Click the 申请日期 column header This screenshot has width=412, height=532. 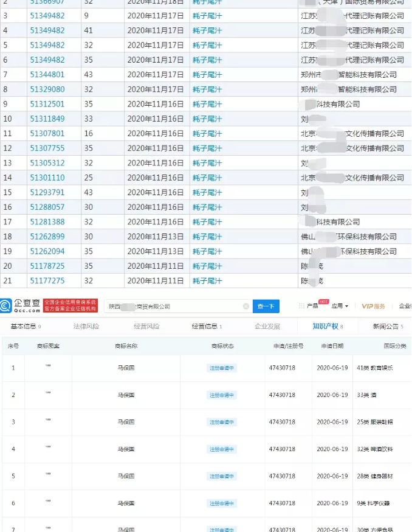[x=332, y=346]
